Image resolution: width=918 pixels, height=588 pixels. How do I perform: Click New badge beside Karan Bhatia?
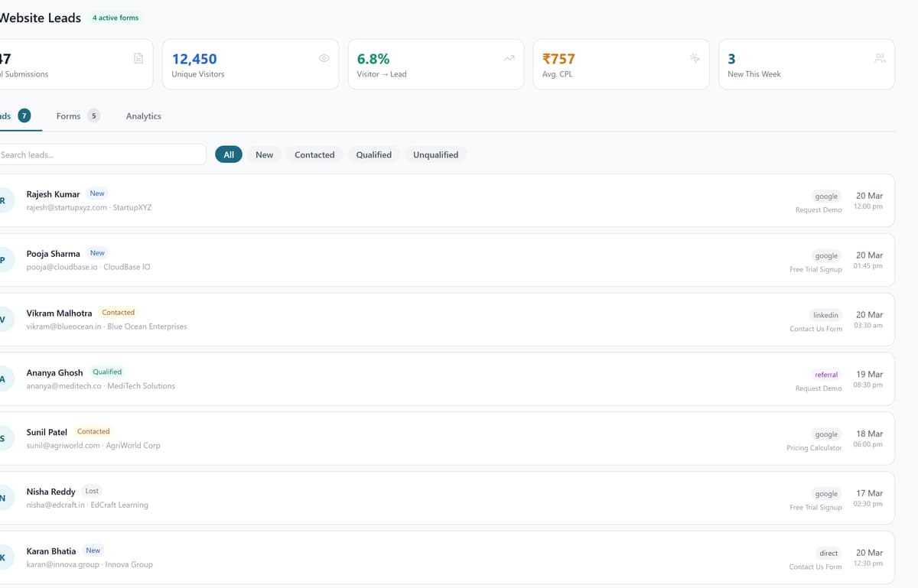click(x=93, y=551)
